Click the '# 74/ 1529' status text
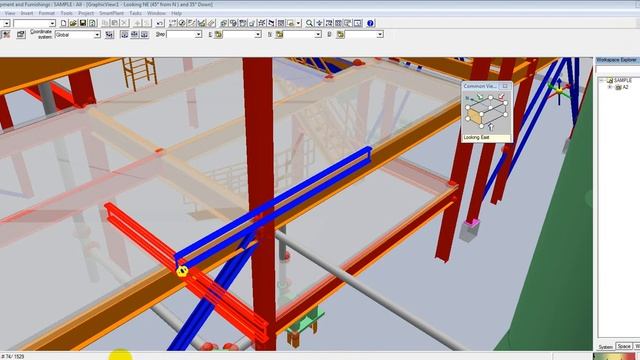This screenshot has width=640, height=360. point(13,356)
